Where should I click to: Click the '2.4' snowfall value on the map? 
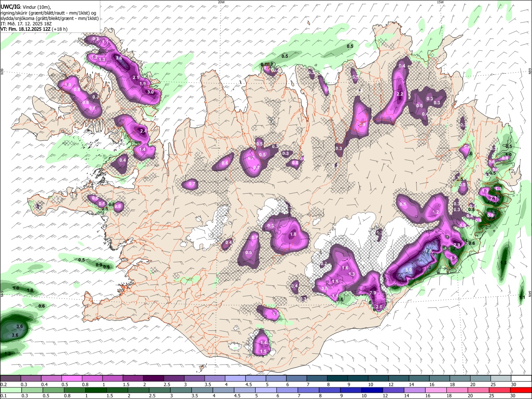[x=143, y=131]
